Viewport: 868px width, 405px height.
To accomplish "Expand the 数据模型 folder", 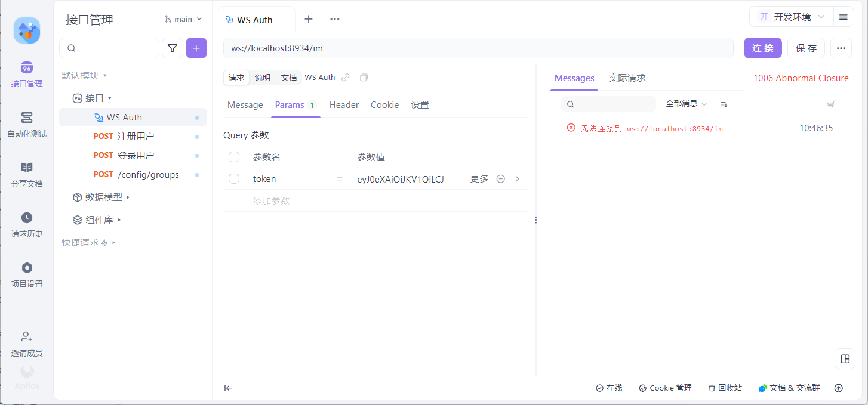I will [x=101, y=197].
